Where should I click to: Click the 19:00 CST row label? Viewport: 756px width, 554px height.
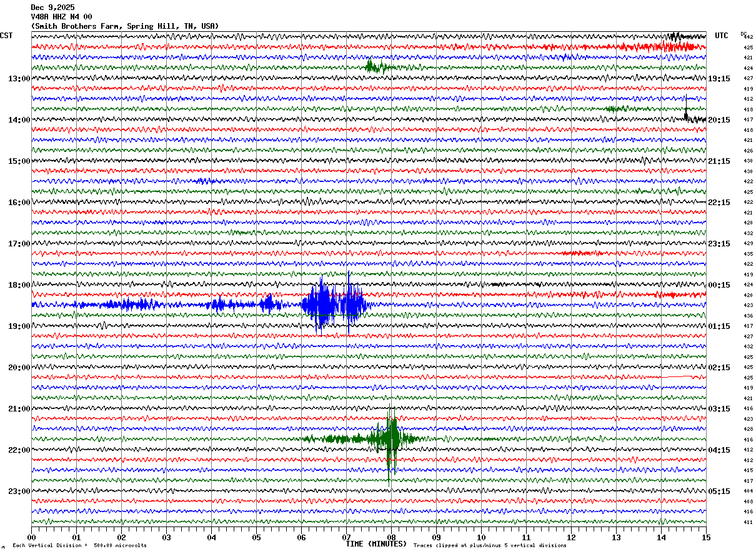(19, 326)
